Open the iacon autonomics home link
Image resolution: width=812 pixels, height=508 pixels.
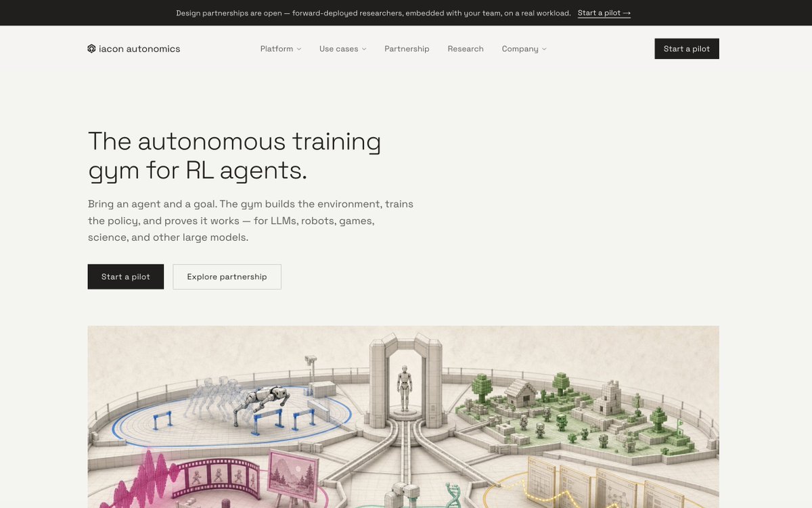click(134, 49)
